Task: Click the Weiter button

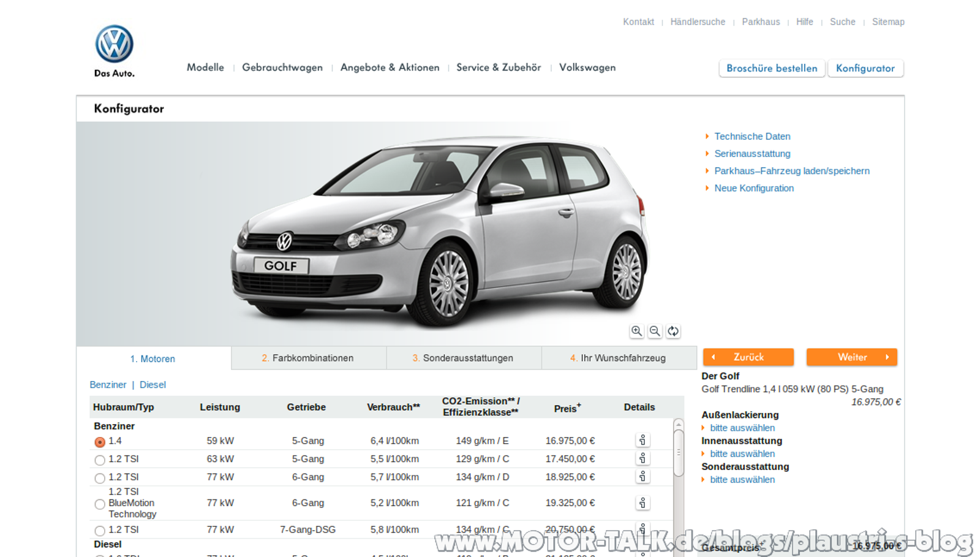Action: pos(852,357)
